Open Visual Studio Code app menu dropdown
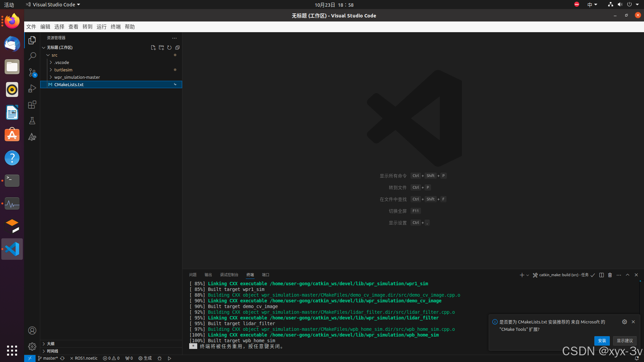 pos(53,5)
